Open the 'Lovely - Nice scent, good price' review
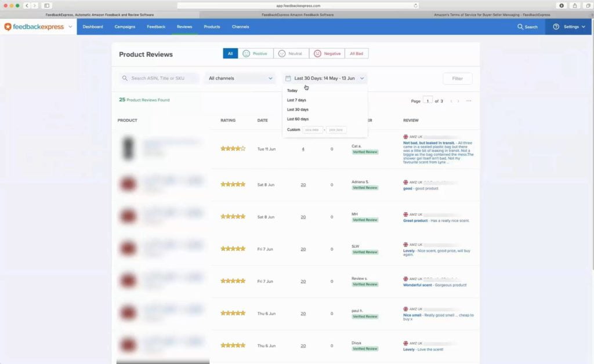This screenshot has height=364, width=594. [x=437, y=253]
